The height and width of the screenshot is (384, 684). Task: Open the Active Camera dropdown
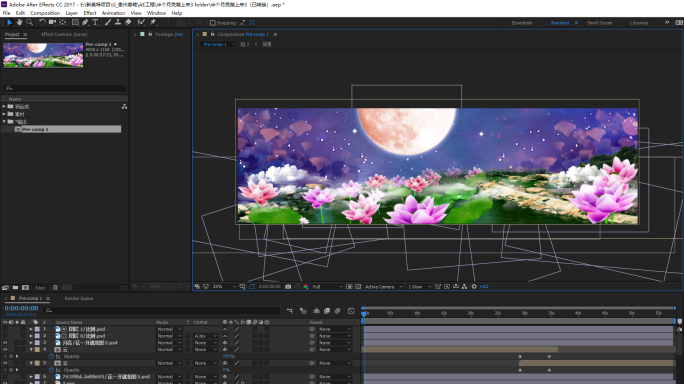(383, 287)
